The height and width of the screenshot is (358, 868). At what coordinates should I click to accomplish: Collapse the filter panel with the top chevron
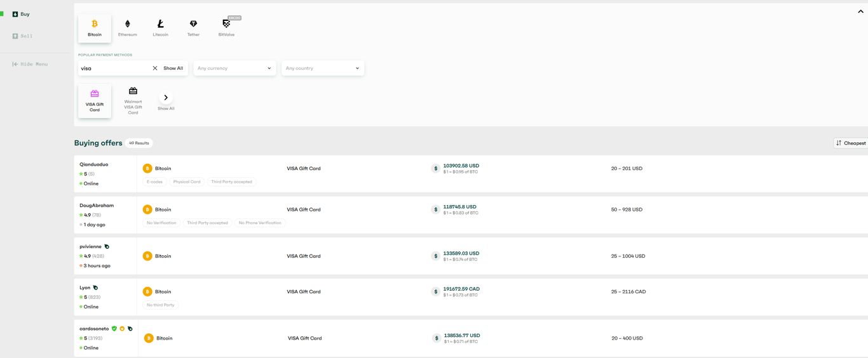(x=860, y=11)
